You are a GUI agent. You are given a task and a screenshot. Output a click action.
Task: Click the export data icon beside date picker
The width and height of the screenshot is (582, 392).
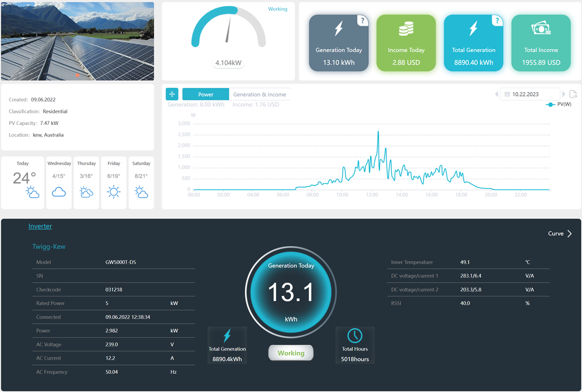click(x=573, y=94)
